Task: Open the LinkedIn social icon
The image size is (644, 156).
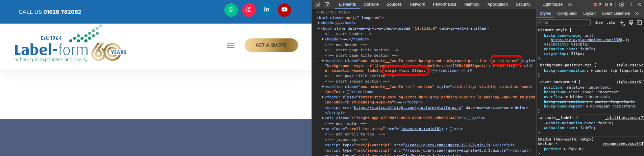Action: coord(267,10)
